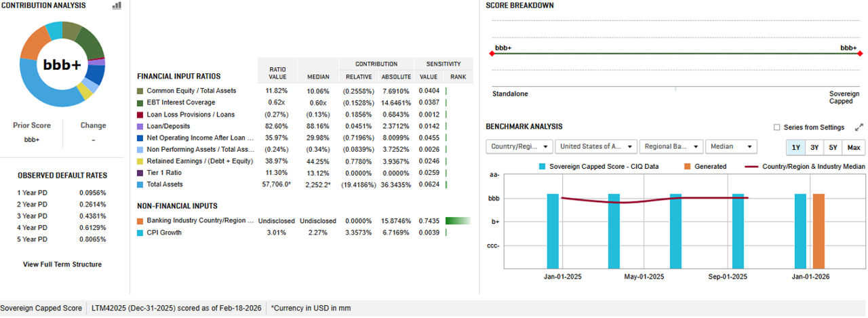Open the United States of America dropdown
868x318 pixels.
(x=595, y=146)
